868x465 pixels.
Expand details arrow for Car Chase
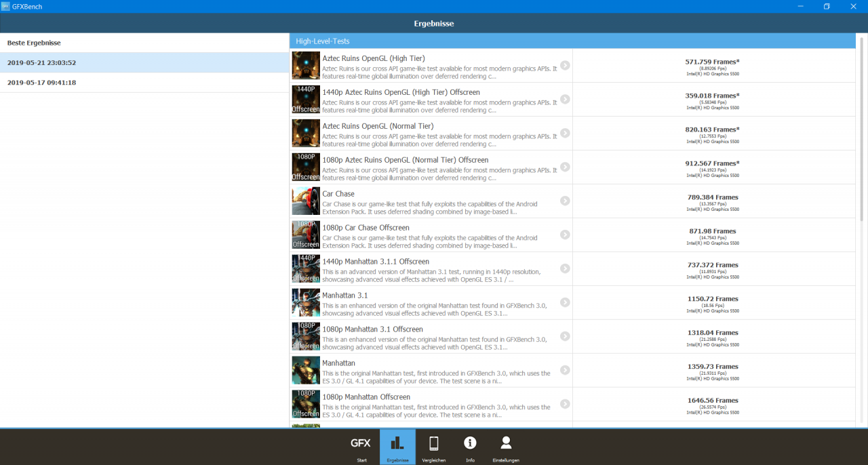tap(565, 201)
